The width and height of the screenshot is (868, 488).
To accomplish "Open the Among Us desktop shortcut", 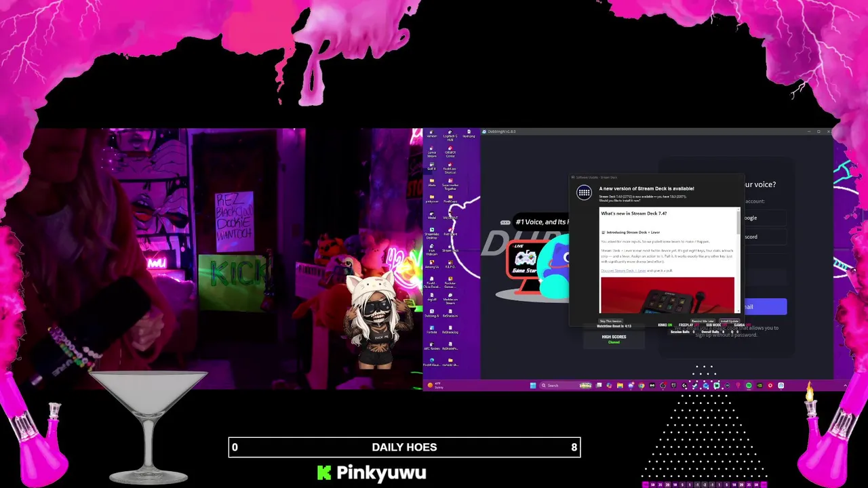I will click(431, 264).
